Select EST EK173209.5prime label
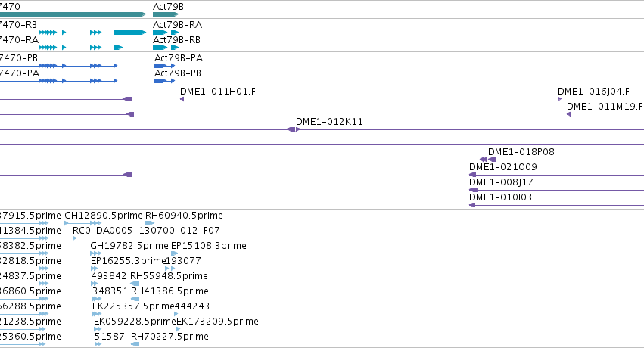This screenshot has height=348, width=644. (217, 322)
